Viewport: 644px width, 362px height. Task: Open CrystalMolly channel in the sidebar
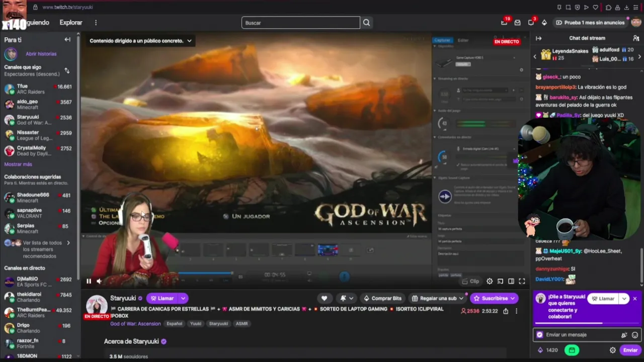point(38,151)
